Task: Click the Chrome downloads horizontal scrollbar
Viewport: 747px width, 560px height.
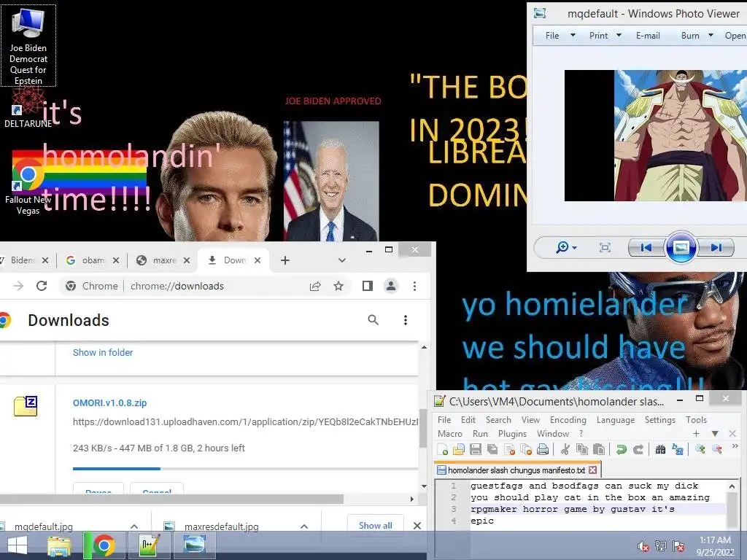Action: pos(171,499)
